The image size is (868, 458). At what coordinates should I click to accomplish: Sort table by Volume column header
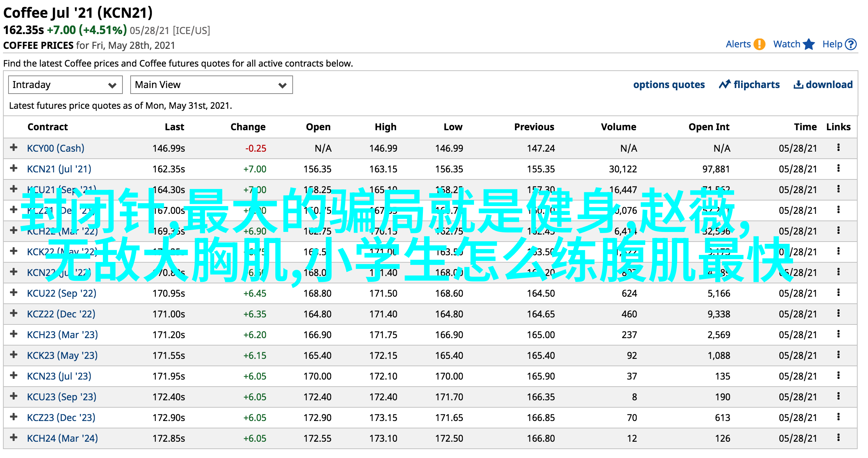click(618, 127)
